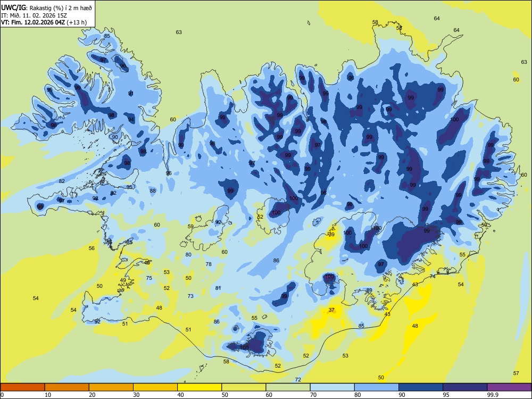The width and height of the screenshot is (532, 399).
Task: Click the map value 56 off the west coast
Action: point(92,248)
